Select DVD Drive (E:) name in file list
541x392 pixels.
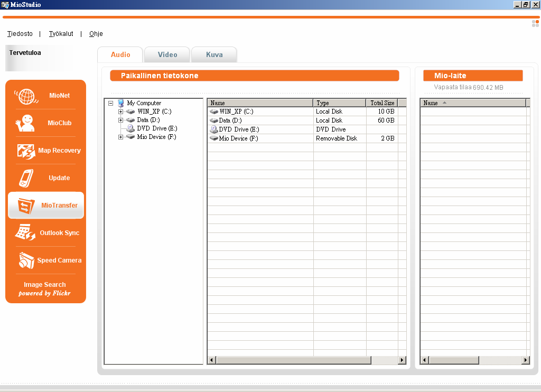point(239,129)
